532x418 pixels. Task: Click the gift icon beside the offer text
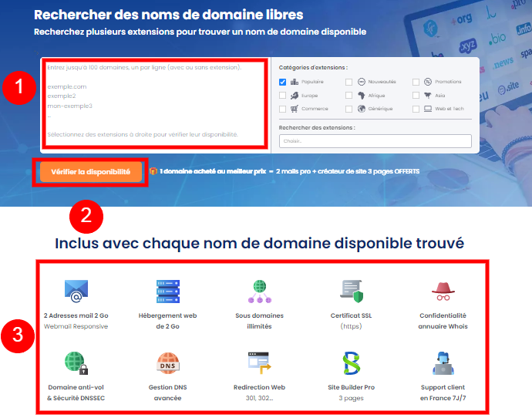153,171
